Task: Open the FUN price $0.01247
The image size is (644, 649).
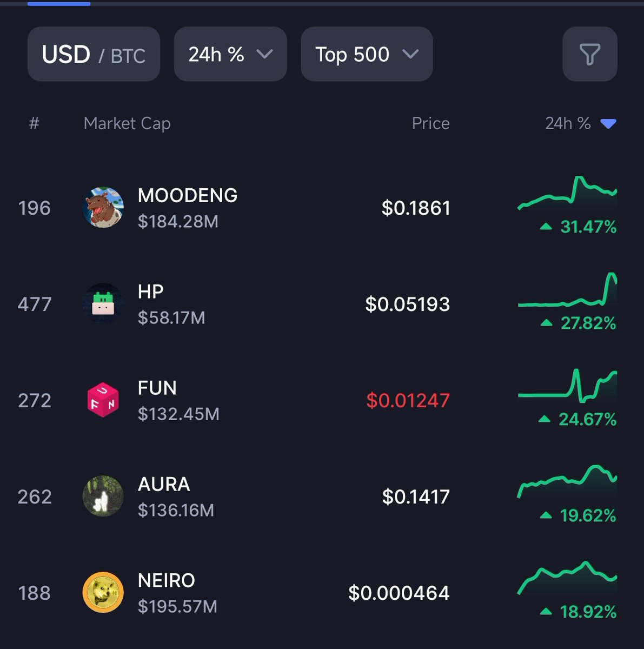Action: [x=408, y=400]
